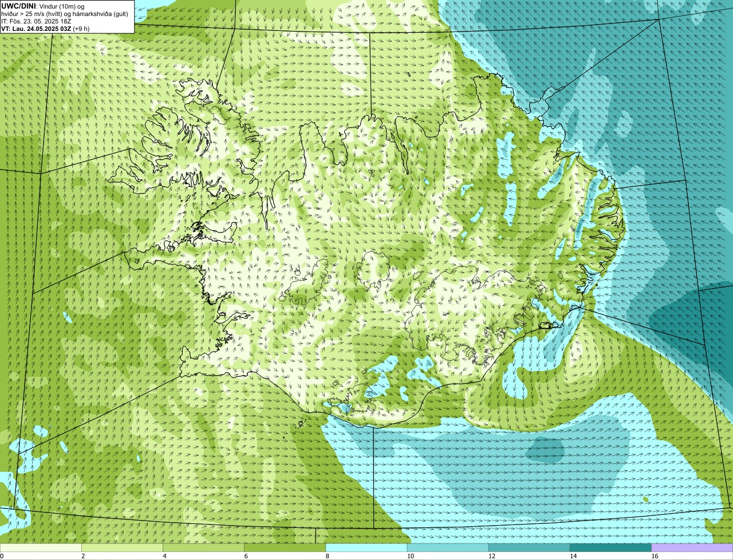Click the "IT: Fös. 23. 05. 2025 18Z" line
733x560 pixels.
click(36, 21)
